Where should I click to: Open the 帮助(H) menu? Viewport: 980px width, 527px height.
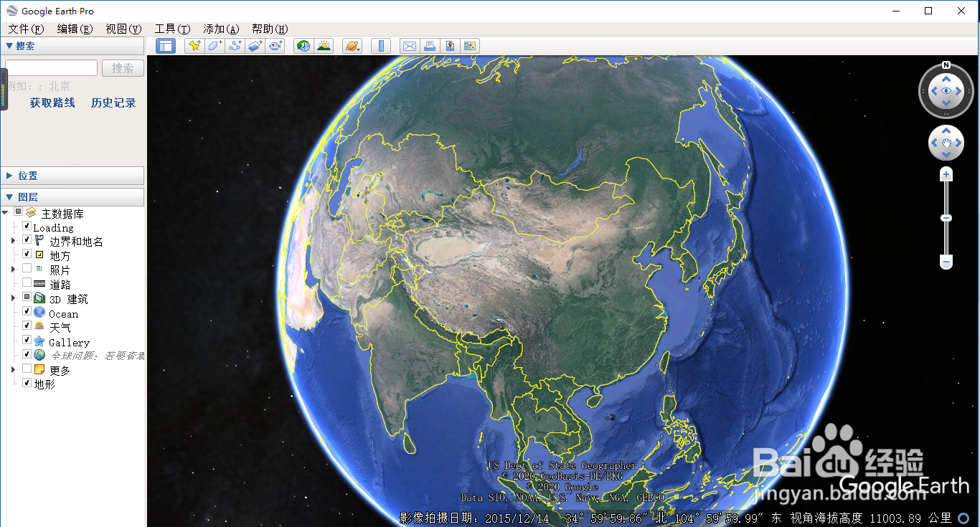point(270,29)
